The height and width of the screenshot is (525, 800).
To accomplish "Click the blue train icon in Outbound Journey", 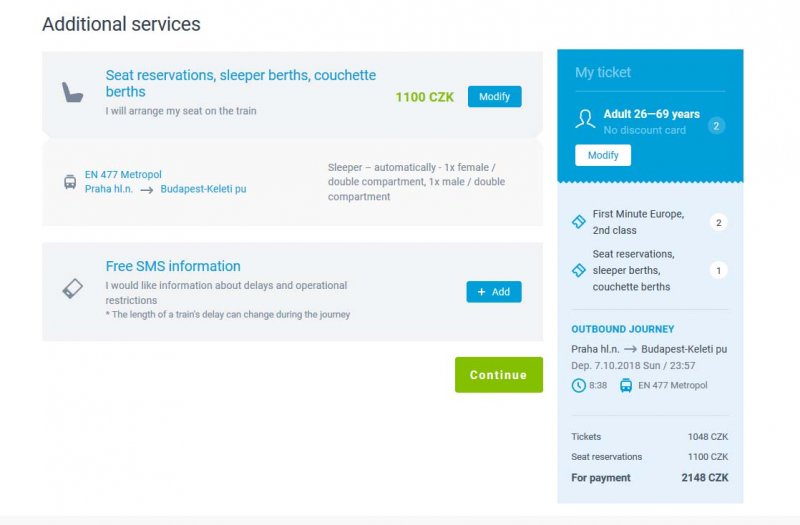I will coord(626,385).
